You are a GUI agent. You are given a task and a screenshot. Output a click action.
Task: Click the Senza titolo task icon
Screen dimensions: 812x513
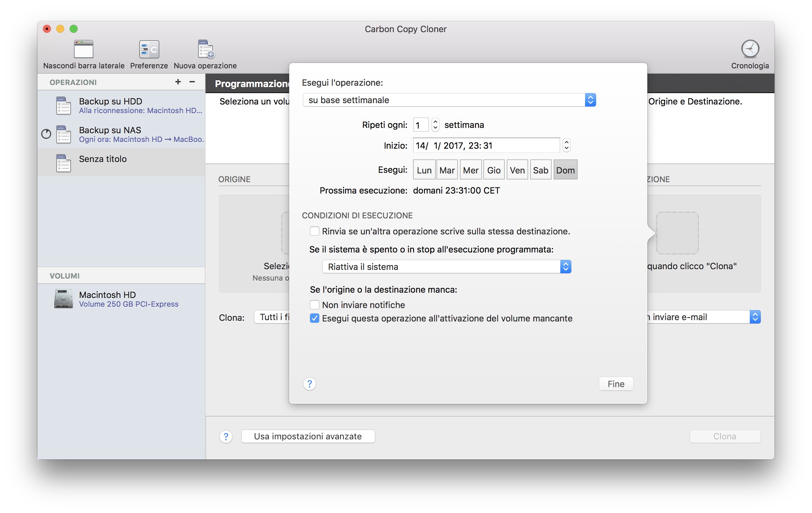click(x=63, y=163)
